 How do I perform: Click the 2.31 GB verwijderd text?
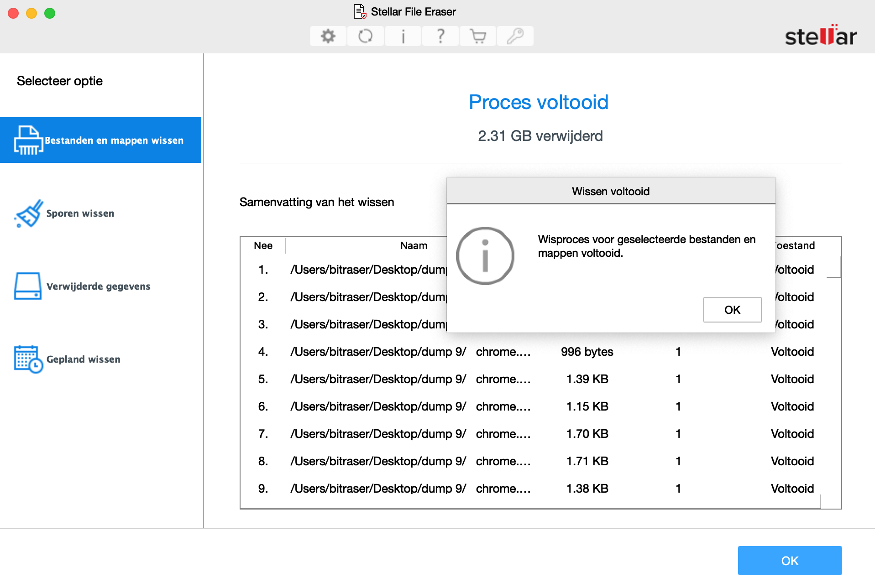tap(540, 136)
